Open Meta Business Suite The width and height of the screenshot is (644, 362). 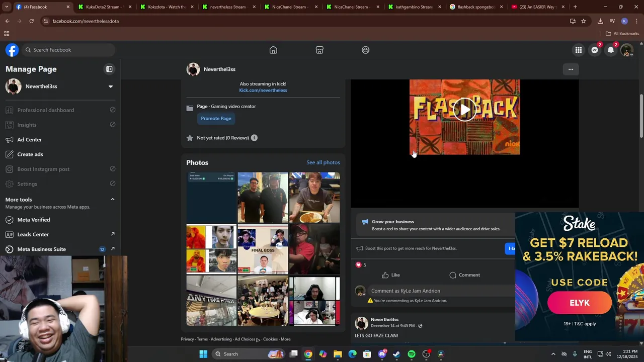point(60,249)
